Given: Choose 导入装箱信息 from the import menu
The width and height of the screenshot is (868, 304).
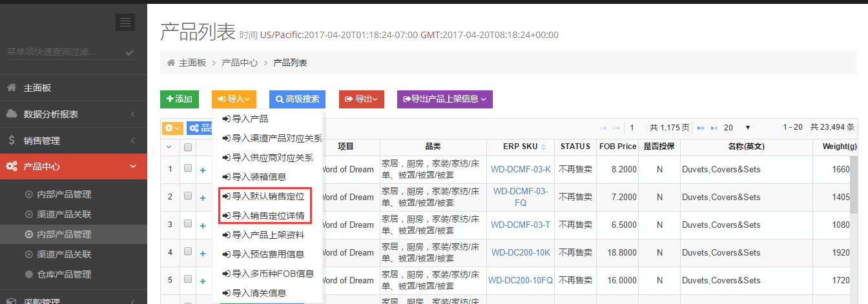Looking at the screenshot, I should coord(267,176).
